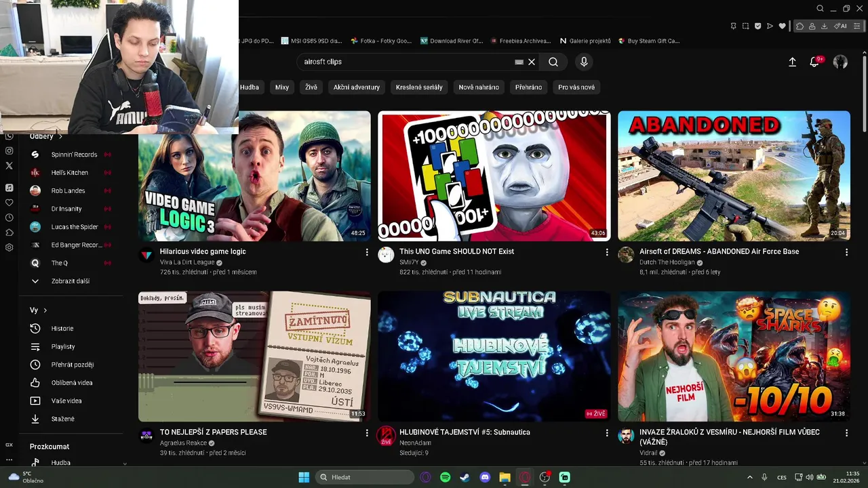Open options menu for 'Hilarious video game logic'
Screen dimensions: 868x488
tap(367, 252)
